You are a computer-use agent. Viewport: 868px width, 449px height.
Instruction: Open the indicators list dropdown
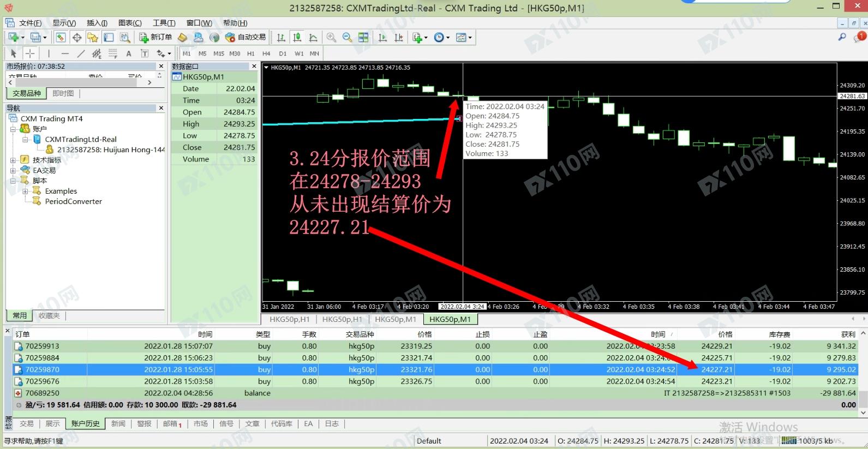(420, 37)
